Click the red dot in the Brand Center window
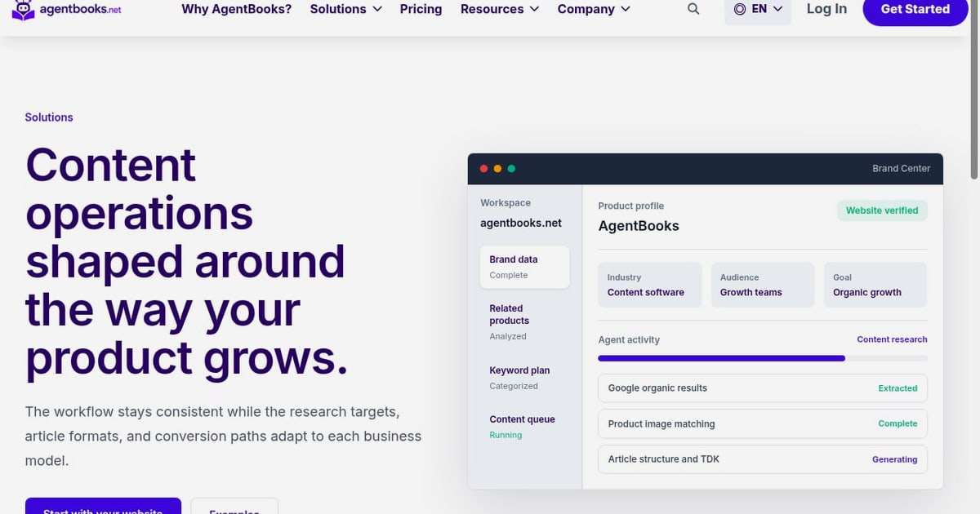The height and width of the screenshot is (514, 980). (x=483, y=169)
